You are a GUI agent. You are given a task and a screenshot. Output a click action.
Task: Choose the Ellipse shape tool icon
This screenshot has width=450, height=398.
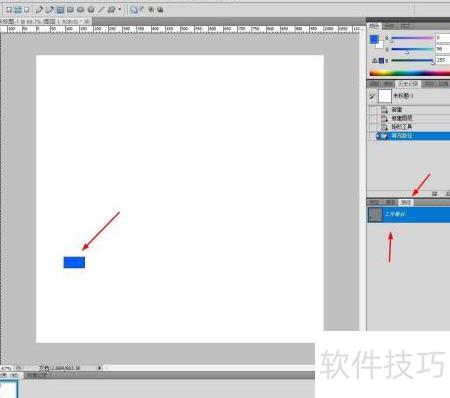click(80, 10)
